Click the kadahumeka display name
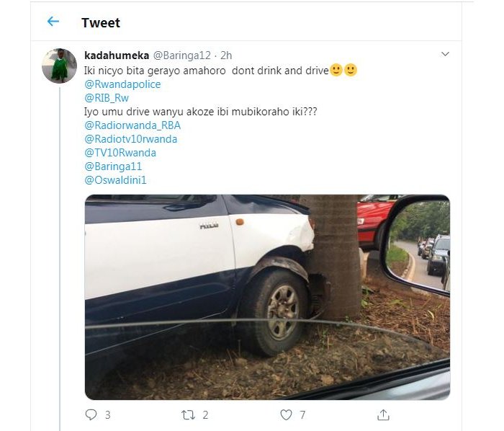Image resolution: width=504 pixels, height=431 pixels. click(116, 55)
